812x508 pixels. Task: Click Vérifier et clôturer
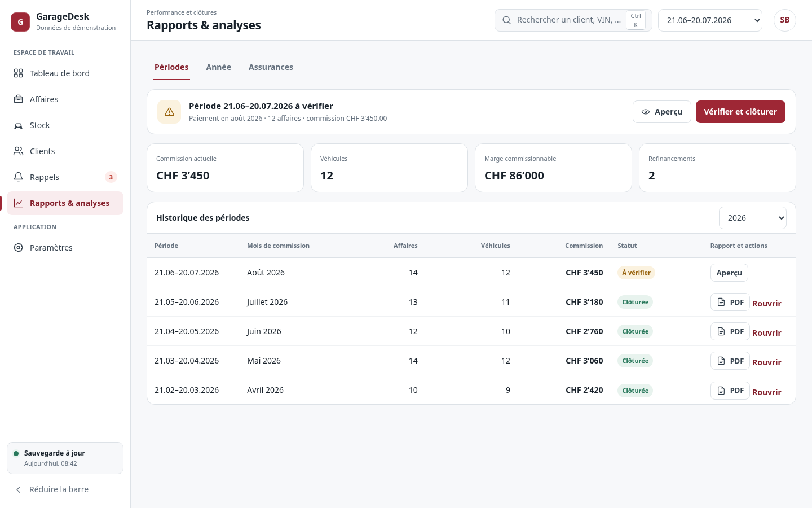[740, 112]
